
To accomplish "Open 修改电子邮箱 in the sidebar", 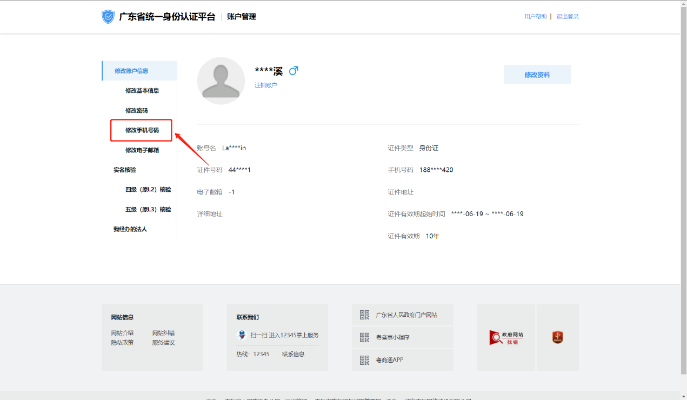I will click(142, 150).
